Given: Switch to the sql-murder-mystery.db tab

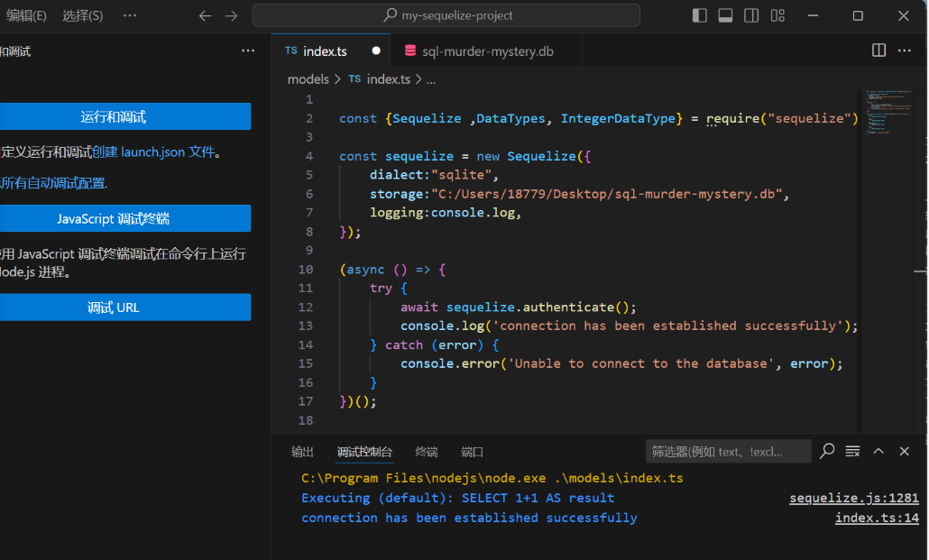Looking at the screenshot, I should click(486, 51).
